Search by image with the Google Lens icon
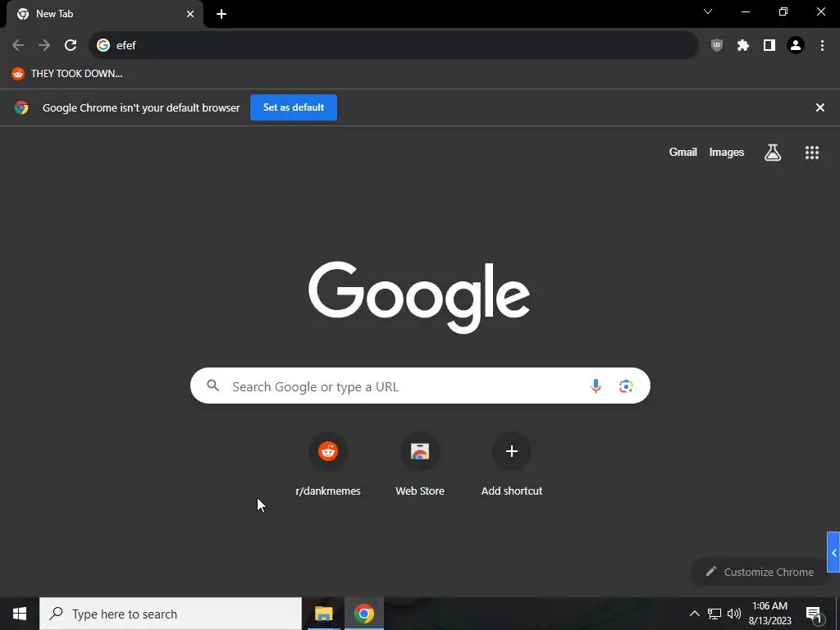This screenshot has width=840, height=630. pyautogui.click(x=626, y=386)
